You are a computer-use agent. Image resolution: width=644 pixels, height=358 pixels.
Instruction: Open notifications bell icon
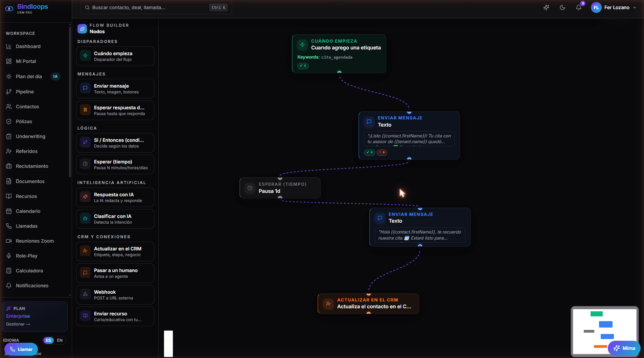pyautogui.click(x=579, y=7)
